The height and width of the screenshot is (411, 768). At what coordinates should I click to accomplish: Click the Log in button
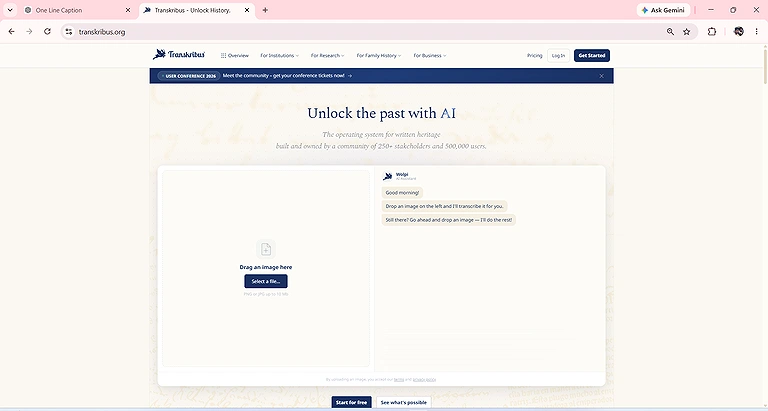coord(558,55)
